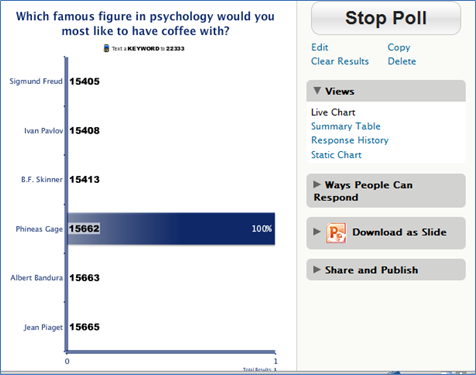476x375 pixels.
Task: Click the Phineas Gage 100% bar
Action: 171,229
